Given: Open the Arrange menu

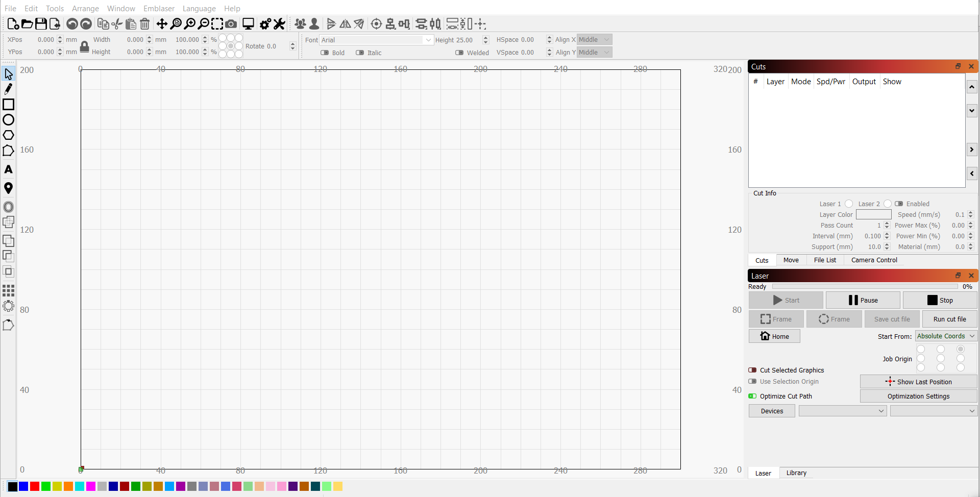Looking at the screenshot, I should coord(85,8).
